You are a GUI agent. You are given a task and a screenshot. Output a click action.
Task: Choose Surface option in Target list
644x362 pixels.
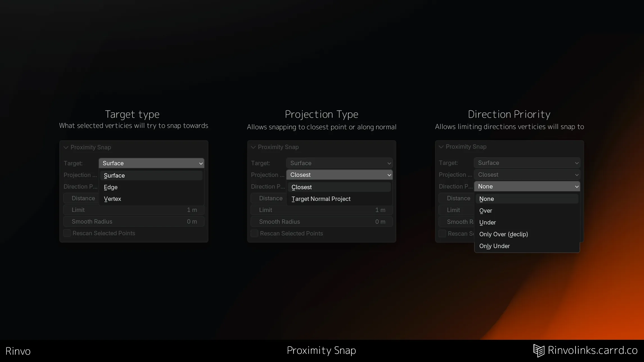[x=151, y=175]
